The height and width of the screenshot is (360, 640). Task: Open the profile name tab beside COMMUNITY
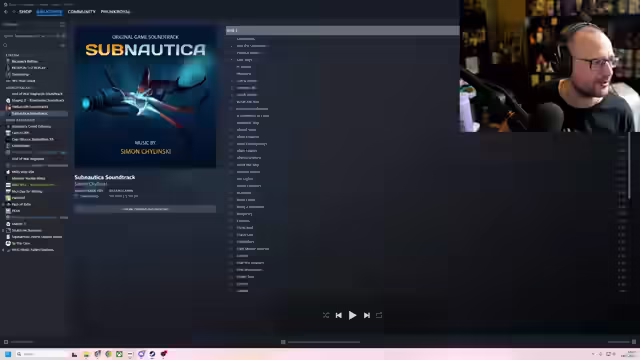[x=116, y=11]
